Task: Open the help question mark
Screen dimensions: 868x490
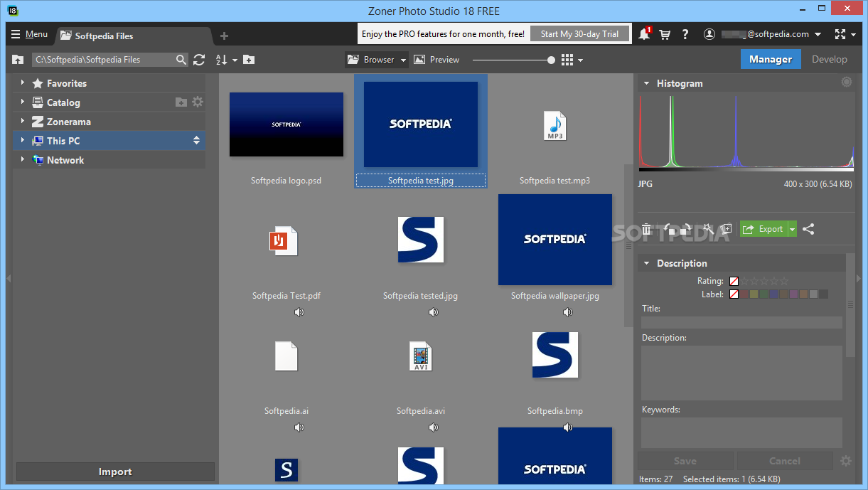Action: [685, 34]
